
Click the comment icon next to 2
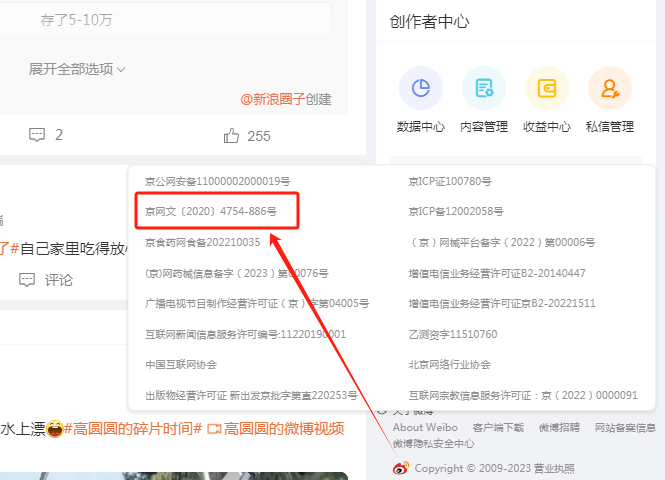point(37,135)
